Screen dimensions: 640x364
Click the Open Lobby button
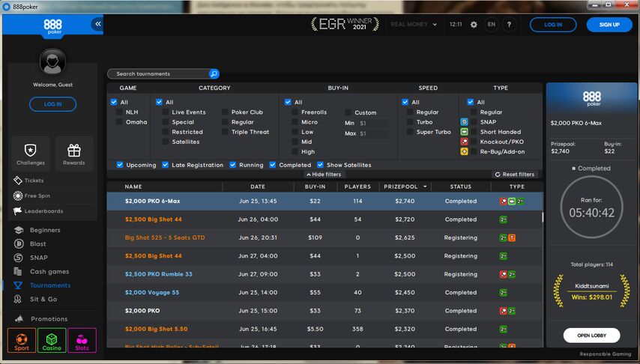[x=591, y=336]
